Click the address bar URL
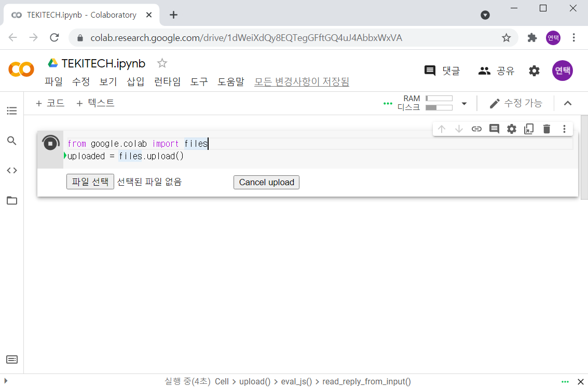 [247, 38]
